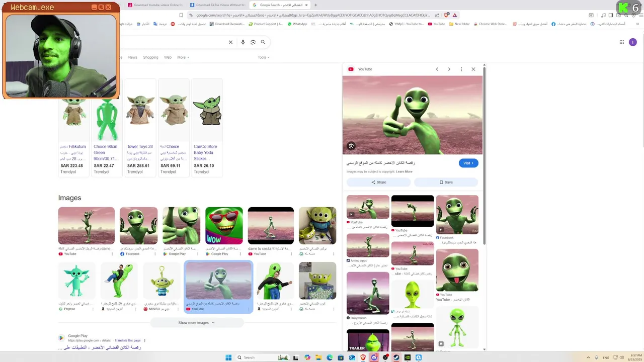The height and width of the screenshot is (362, 644).
Task: Open the Windows Start menu
Action: click(x=228, y=357)
